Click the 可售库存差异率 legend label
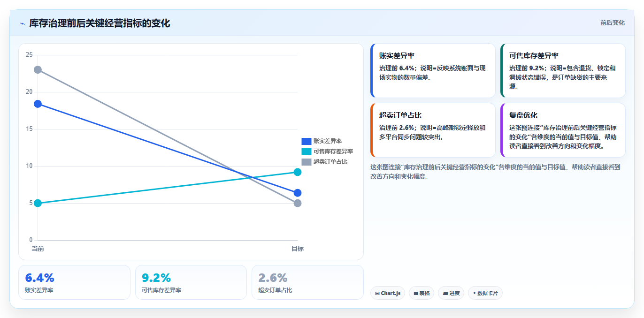644x318 pixels. [333, 151]
